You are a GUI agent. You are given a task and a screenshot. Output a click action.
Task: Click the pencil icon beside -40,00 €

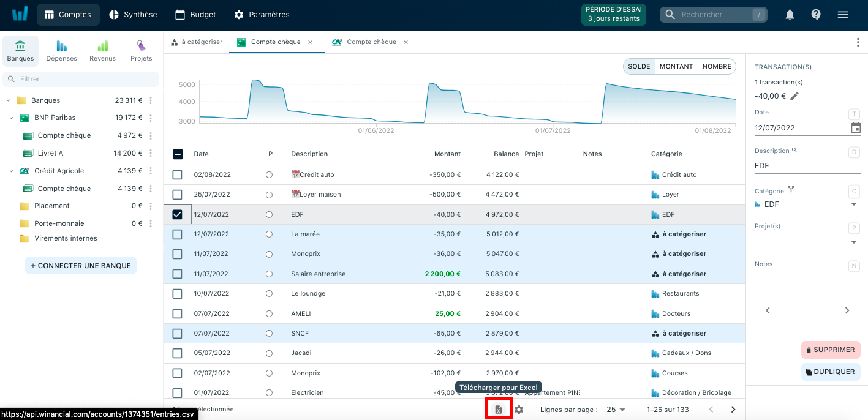pos(794,96)
